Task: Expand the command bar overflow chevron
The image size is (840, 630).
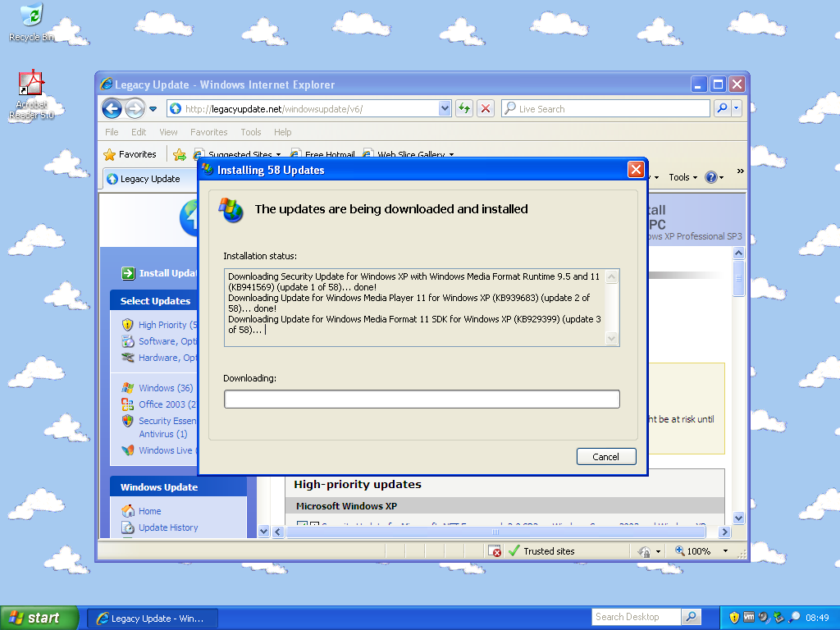Action: click(x=740, y=171)
